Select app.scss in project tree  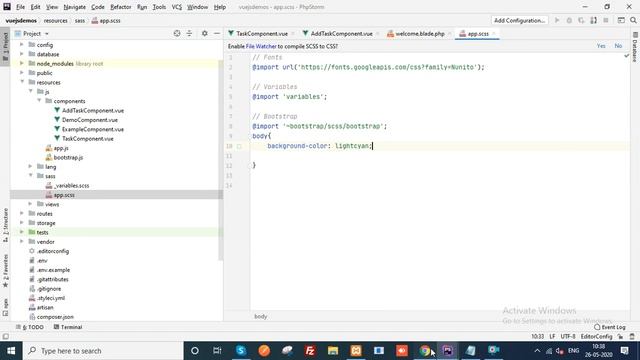64,195
